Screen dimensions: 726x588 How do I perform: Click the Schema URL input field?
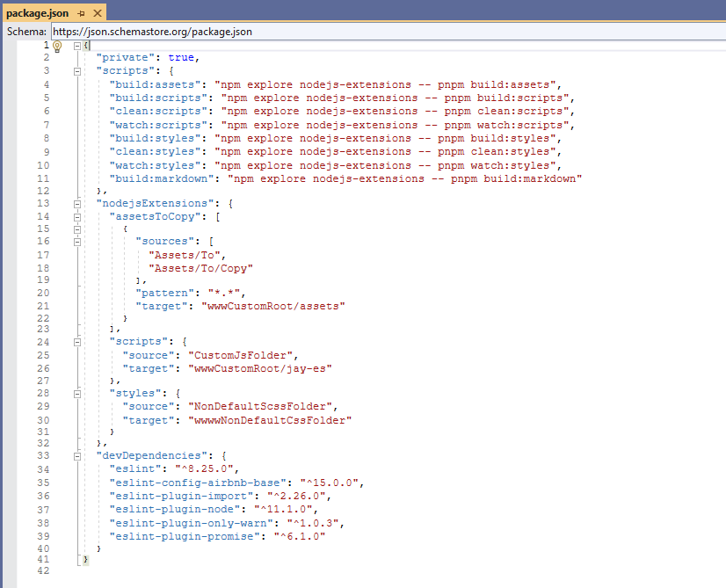click(x=388, y=32)
